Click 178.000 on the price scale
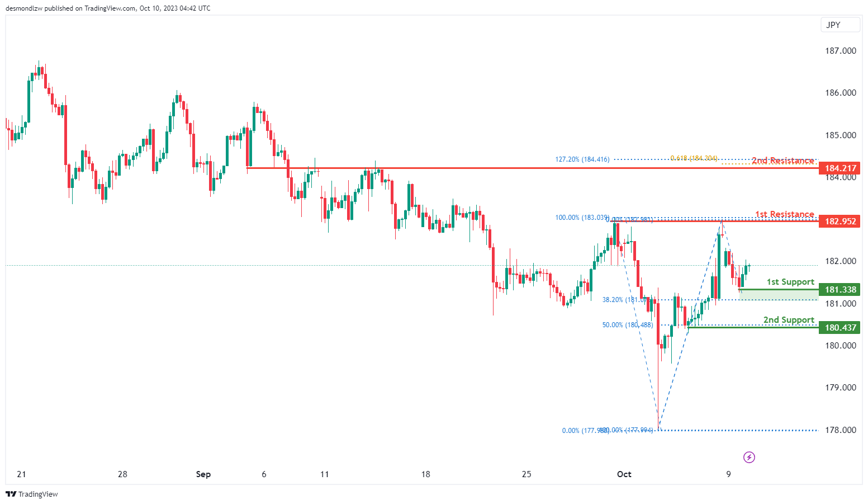This screenshot has height=504, width=868. pyautogui.click(x=840, y=430)
